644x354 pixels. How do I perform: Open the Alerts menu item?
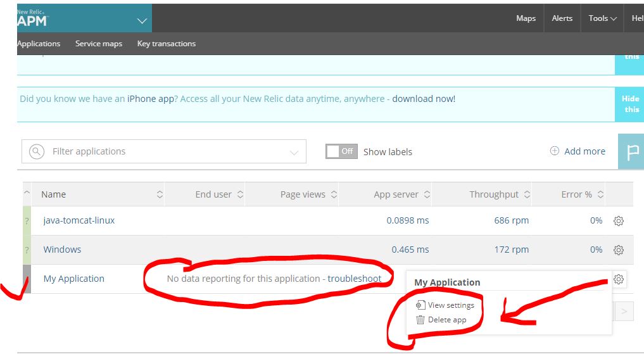tap(562, 18)
